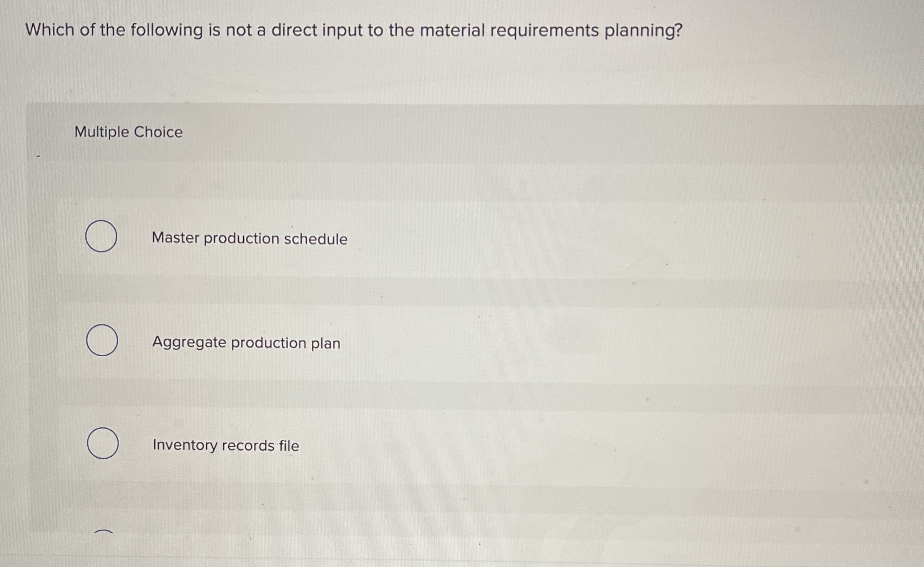Click the Master production schedule answer text

pos(249,239)
